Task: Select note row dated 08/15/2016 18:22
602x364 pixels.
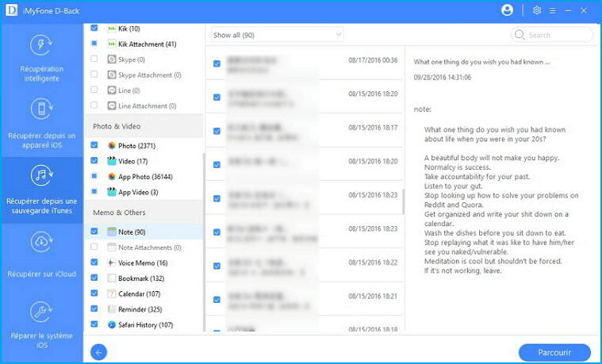Action: [305, 265]
